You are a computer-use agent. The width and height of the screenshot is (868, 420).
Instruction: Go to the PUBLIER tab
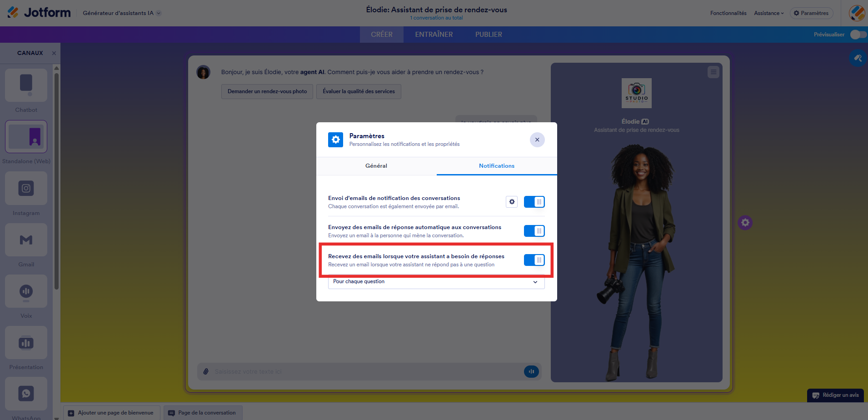pos(489,35)
